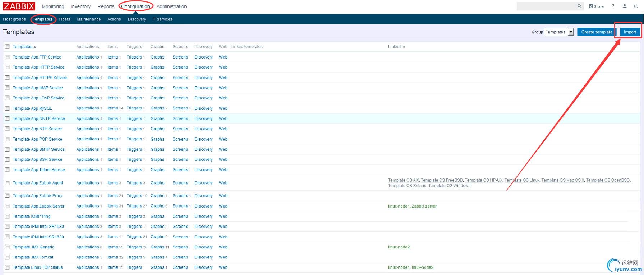The height and width of the screenshot is (275, 644).
Task: Switch to Host groups tab
Action: (14, 19)
